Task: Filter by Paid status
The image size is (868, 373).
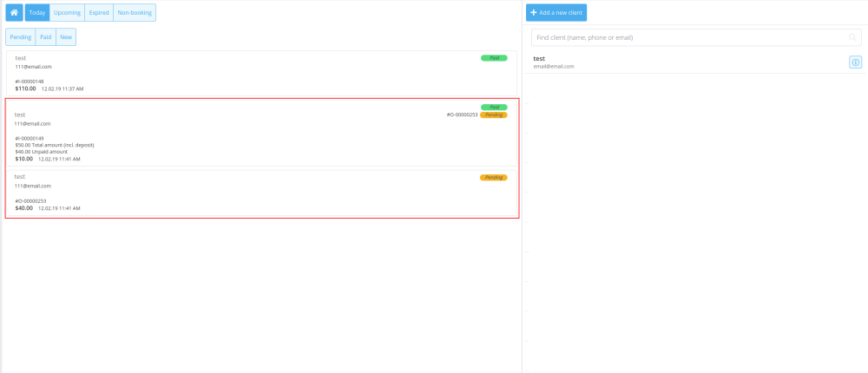Action: [x=46, y=37]
